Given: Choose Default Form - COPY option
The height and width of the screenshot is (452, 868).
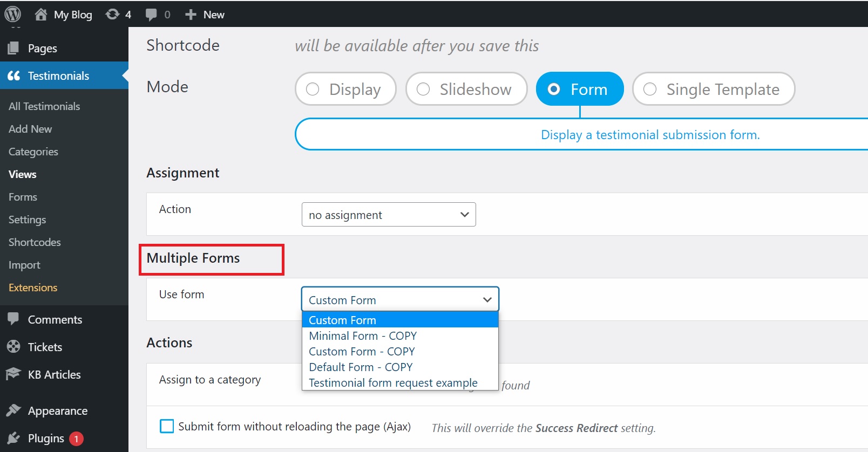Looking at the screenshot, I should click(x=400, y=367).
